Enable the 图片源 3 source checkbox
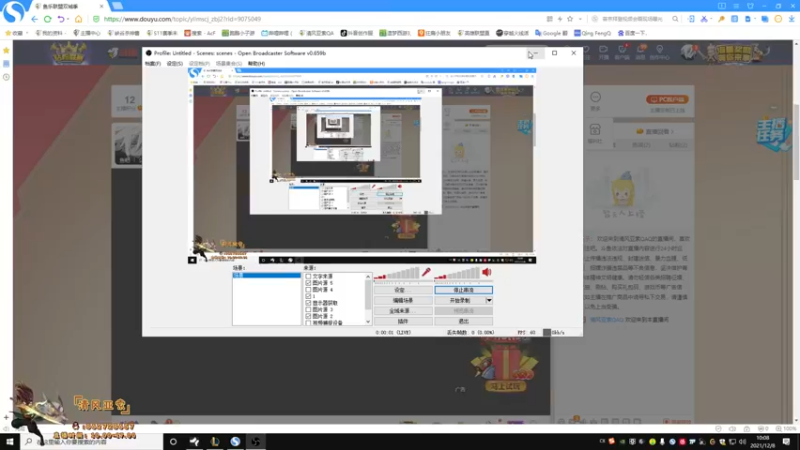Image resolution: width=800 pixels, height=450 pixels. pyautogui.click(x=308, y=309)
